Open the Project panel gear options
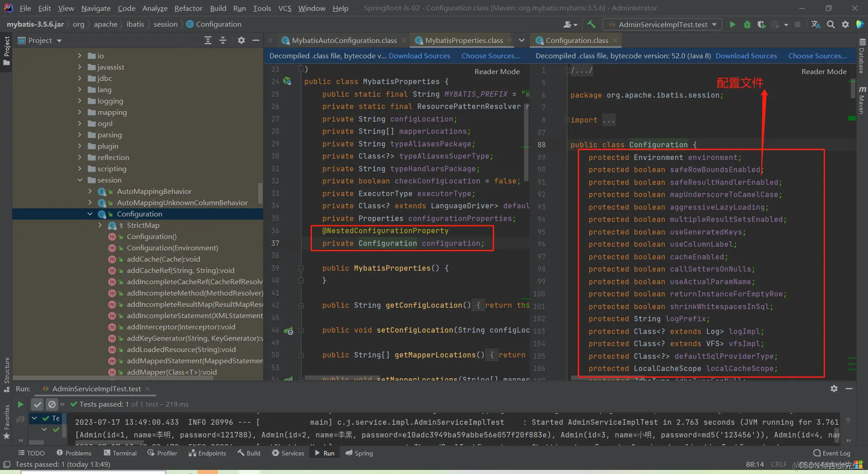 [241, 40]
